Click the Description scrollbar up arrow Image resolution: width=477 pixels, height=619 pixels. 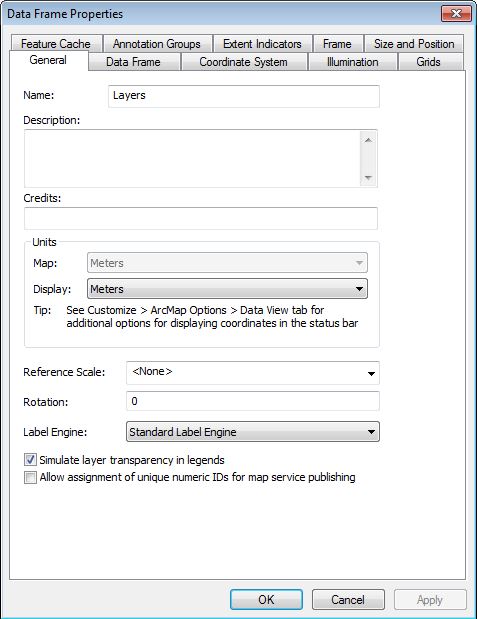pos(368,141)
